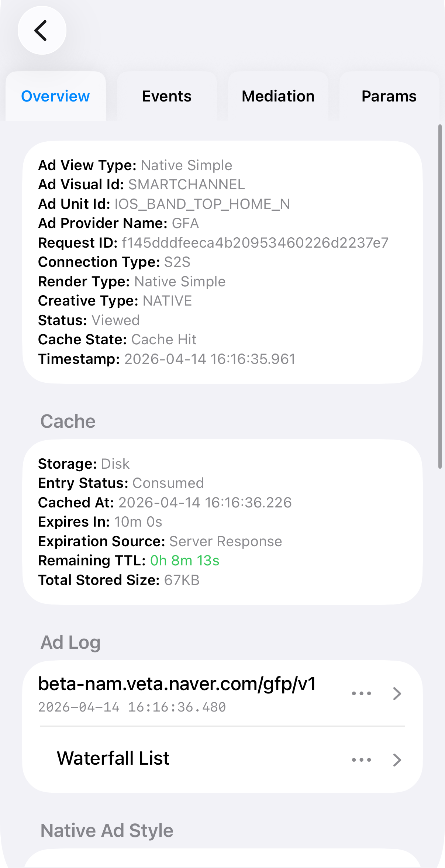Image resolution: width=445 pixels, height=868 pixels.
Task: Open the Params tab
Action: coord(389,96)
